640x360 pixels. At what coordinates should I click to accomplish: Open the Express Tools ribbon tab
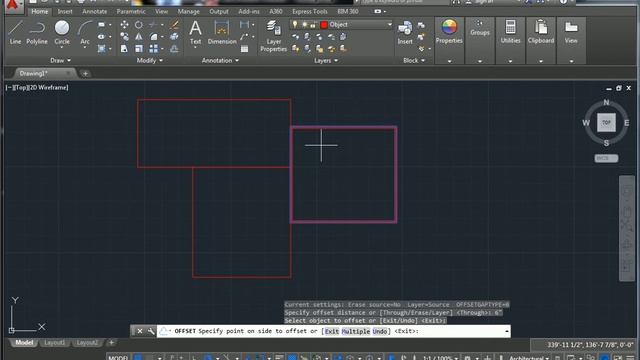[x=309, y=11]
